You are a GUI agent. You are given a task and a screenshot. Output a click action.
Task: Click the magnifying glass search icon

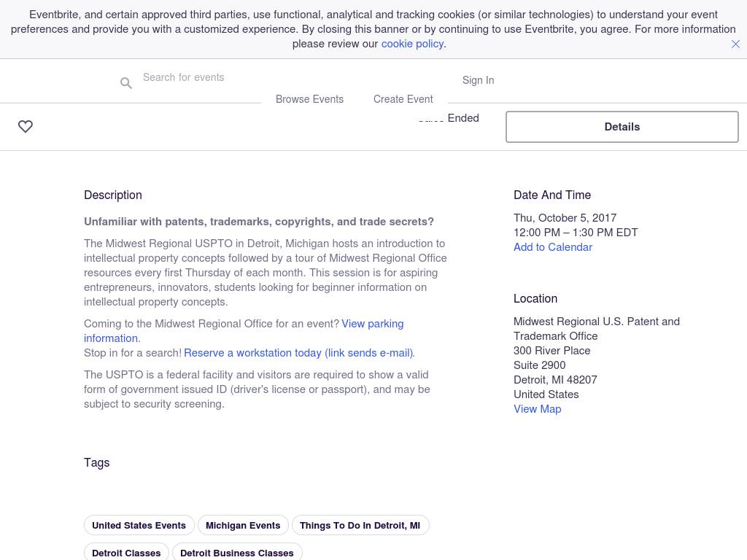[126, 84]
